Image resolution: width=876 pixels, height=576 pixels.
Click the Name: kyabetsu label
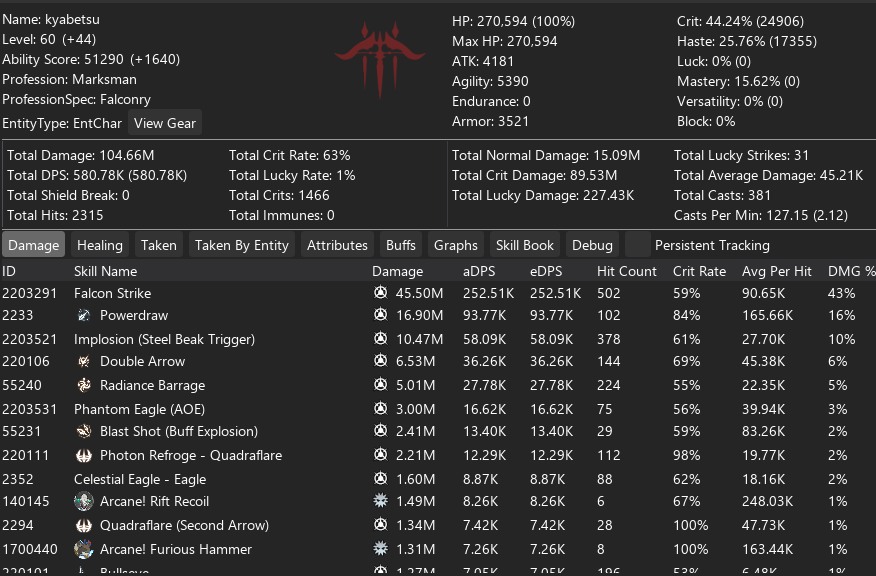pyautogui.click(x=51, y=20)
